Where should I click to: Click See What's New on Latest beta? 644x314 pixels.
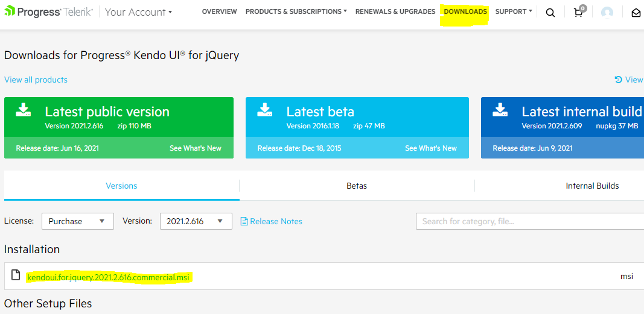click(431, 148)
